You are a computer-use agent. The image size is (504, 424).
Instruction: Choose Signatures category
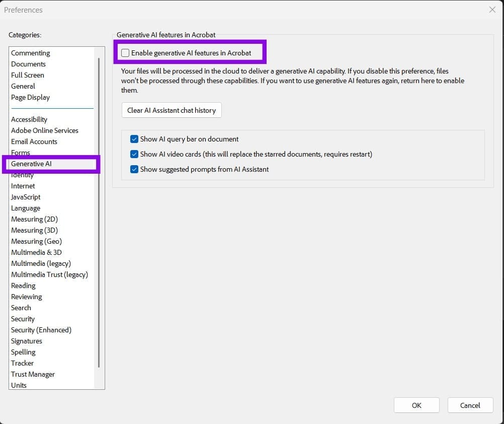click(26, 341)
